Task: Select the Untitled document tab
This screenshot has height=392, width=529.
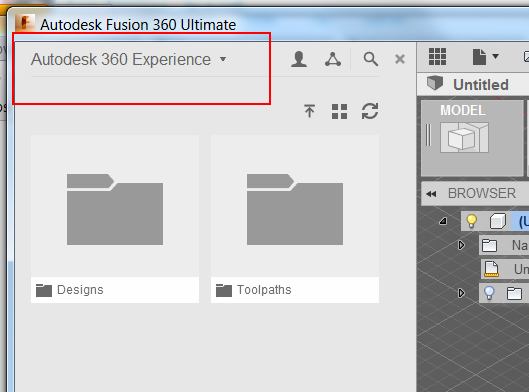Action: click(473, 84)
